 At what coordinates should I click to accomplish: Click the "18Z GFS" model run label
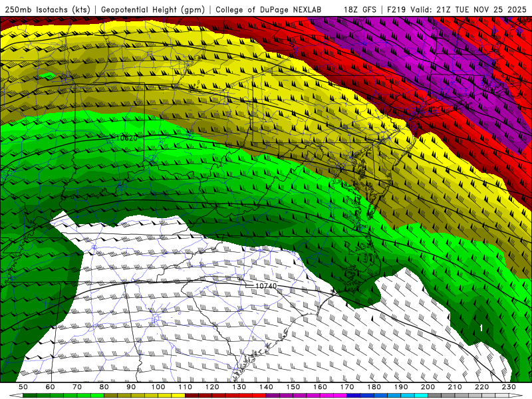(x=360, y=9)
